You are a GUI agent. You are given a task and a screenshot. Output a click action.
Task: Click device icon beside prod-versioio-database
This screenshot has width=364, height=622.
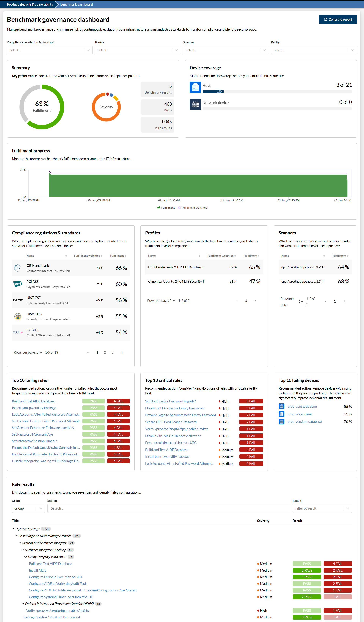(x=281, y=421)
